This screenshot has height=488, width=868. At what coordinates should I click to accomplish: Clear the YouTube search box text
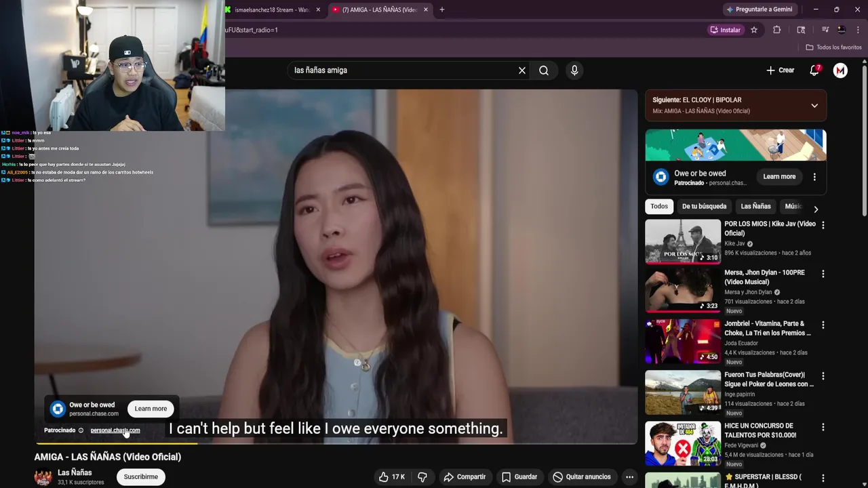(522, 70)
